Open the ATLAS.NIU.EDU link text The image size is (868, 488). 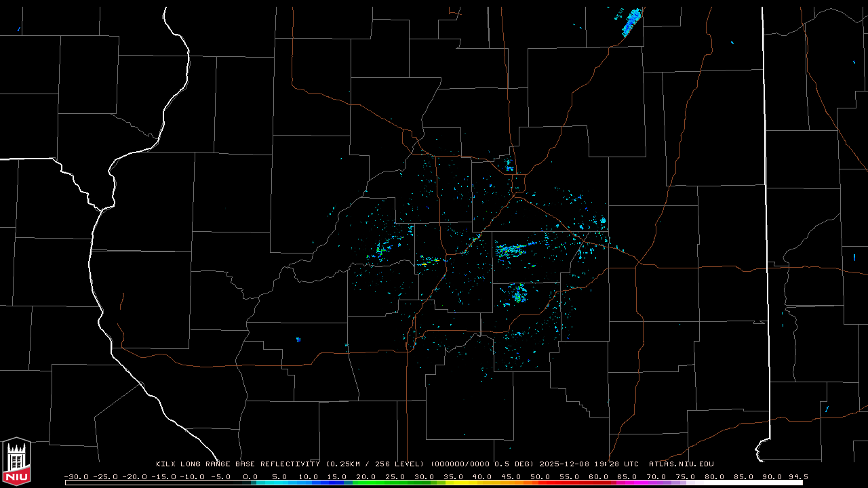click(x=681, y=464)
